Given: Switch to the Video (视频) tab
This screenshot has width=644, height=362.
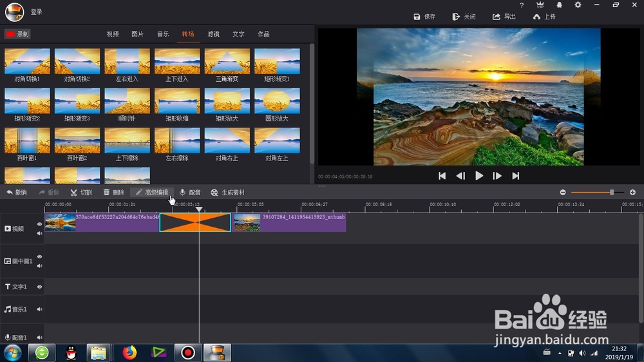Looking at the screenshot, I should [x=113, y=34].
